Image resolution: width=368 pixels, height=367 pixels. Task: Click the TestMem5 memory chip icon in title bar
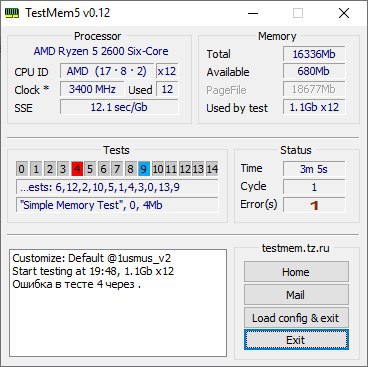coord(12,13)
